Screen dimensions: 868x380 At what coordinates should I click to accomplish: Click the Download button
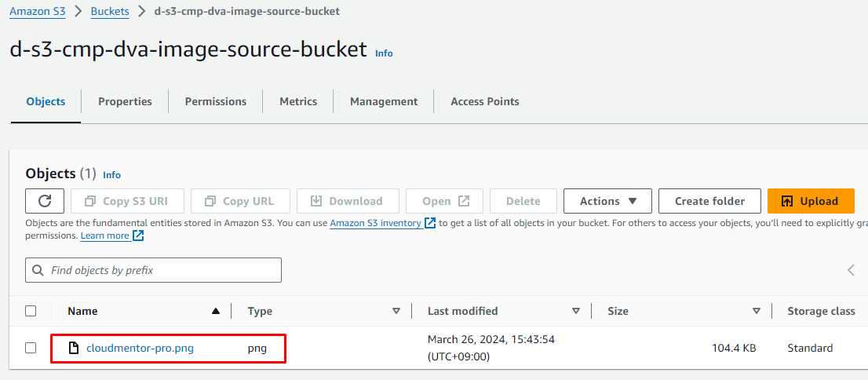click(x=346, y=201)
